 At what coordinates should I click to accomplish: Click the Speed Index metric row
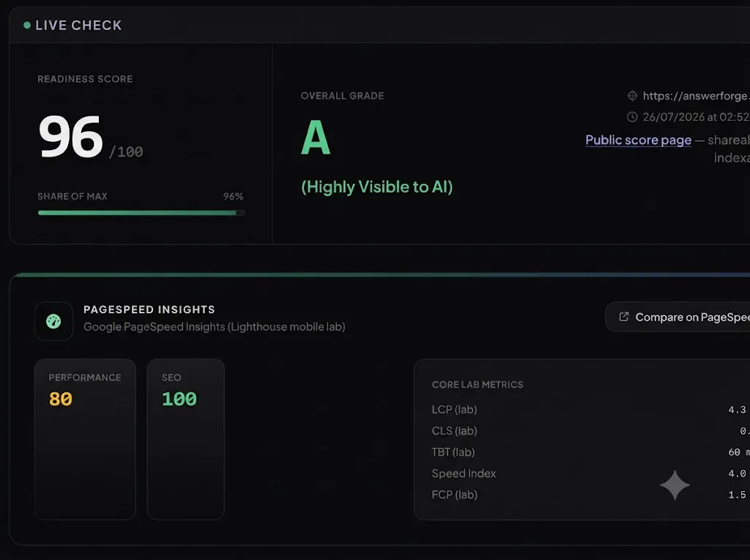coord(591,474)
